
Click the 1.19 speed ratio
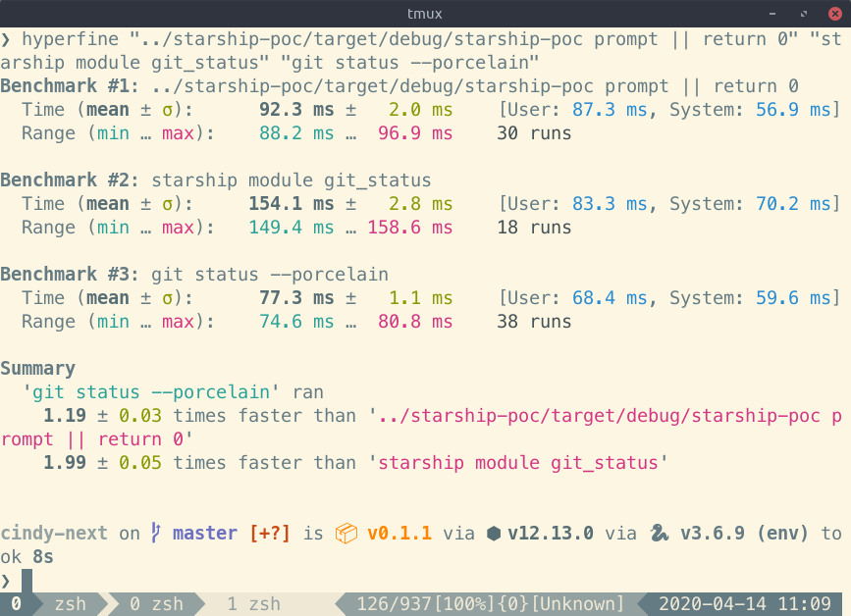pyautogui.click(x=65, y=416)
